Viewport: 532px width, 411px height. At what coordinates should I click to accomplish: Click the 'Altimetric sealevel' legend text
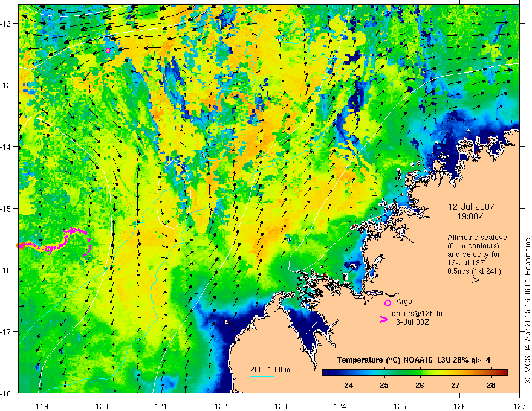click(x=478, y=238)
